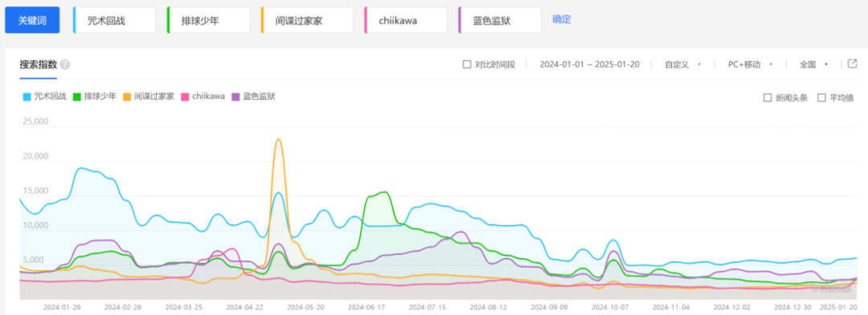Click the blue 关键词 button
Image resolution: width=868 pixels, height=315 pixels.
[32, 20]
